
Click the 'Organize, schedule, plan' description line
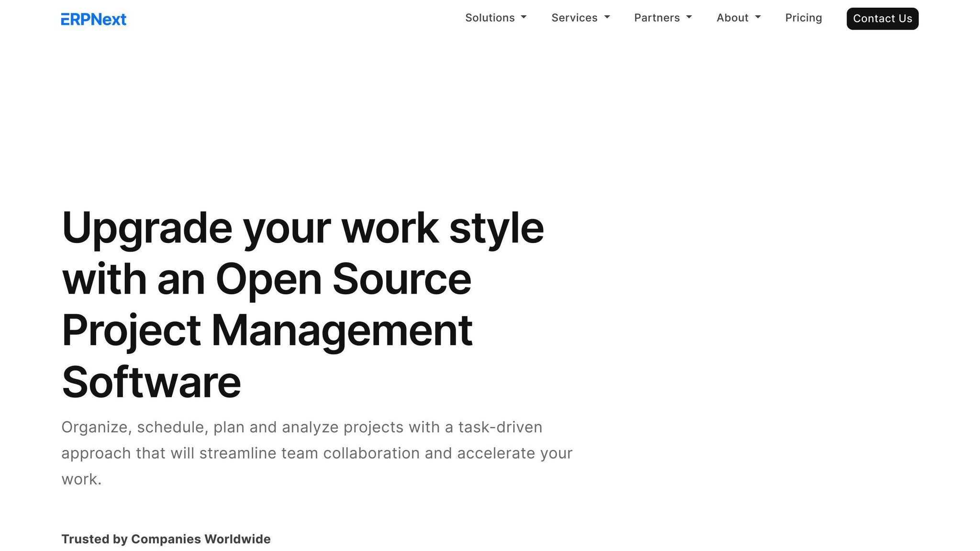coord(301,427)
